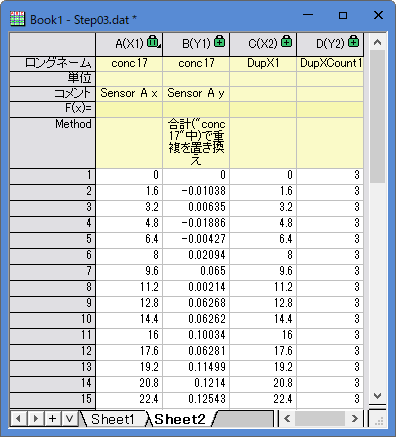
Task: Click the vertical scrollbar up arrow
Action: click(377, 42)
